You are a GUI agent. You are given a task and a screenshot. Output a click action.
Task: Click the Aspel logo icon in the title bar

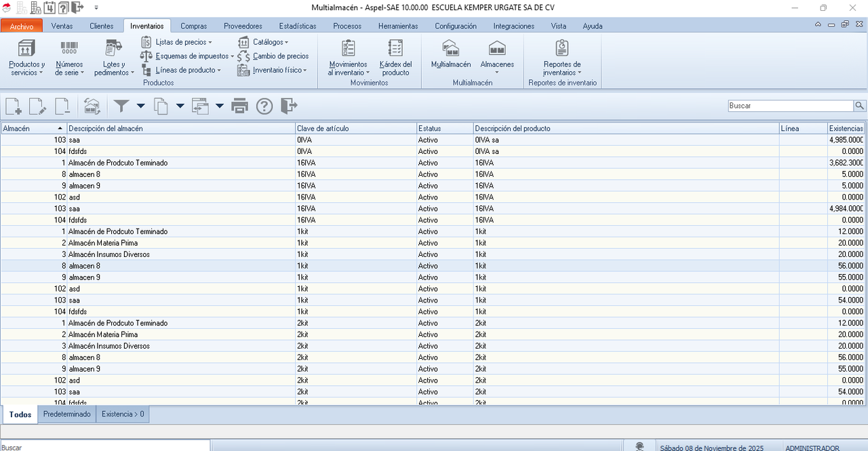6,7
